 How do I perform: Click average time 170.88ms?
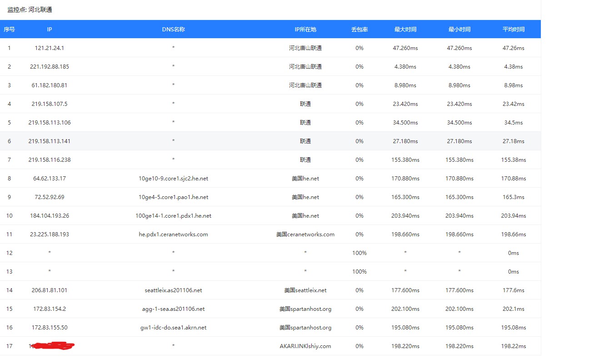point(514,178)
